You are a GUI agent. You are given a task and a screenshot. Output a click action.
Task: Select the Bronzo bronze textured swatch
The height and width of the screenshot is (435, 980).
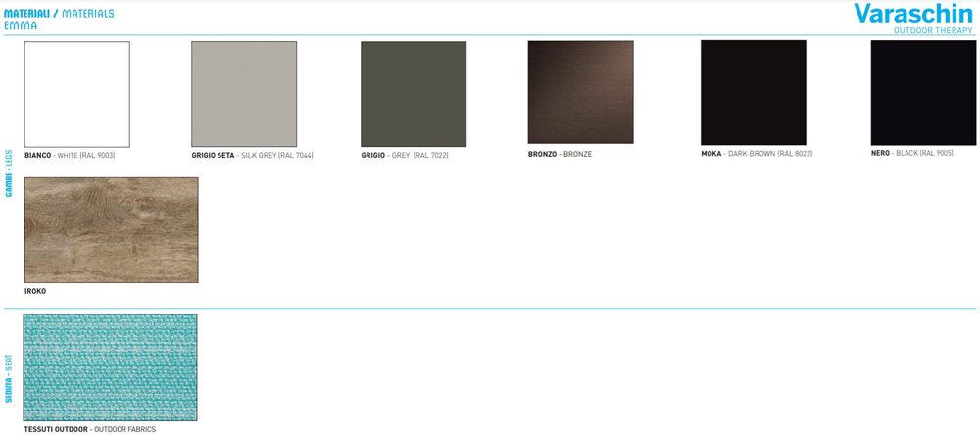[x=580, y=94]
